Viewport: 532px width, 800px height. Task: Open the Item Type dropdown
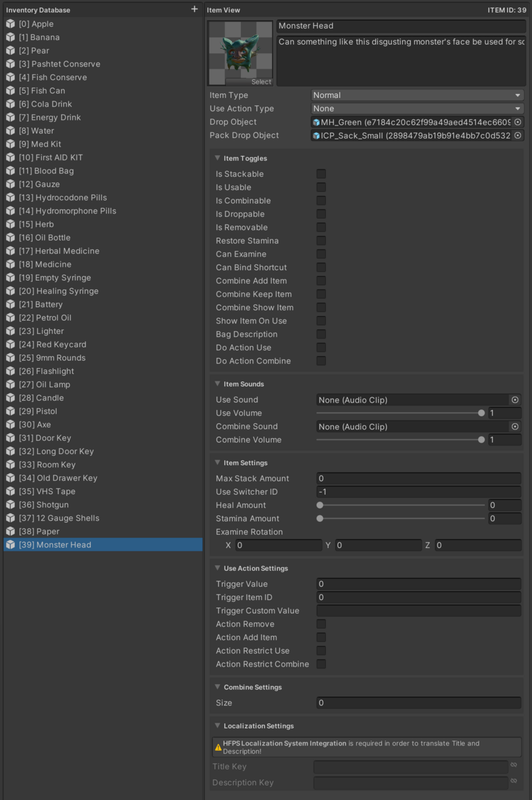[417, 95]
